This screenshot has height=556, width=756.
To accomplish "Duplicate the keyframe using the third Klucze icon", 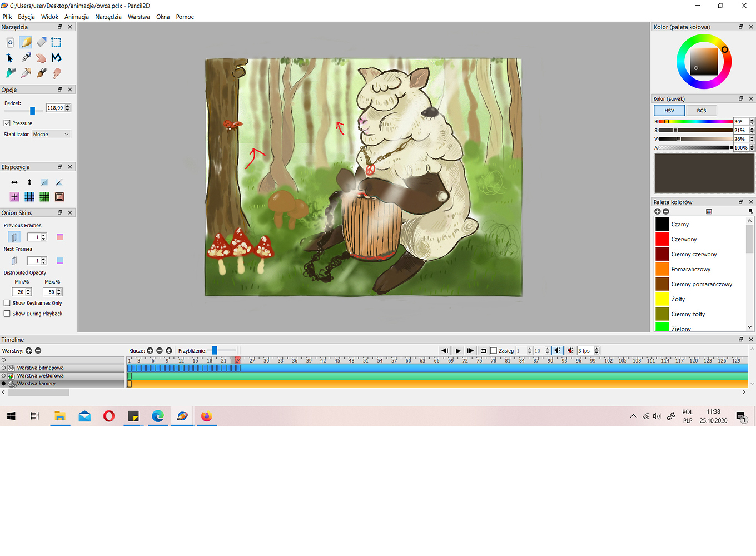I will (x=169, y=350).
